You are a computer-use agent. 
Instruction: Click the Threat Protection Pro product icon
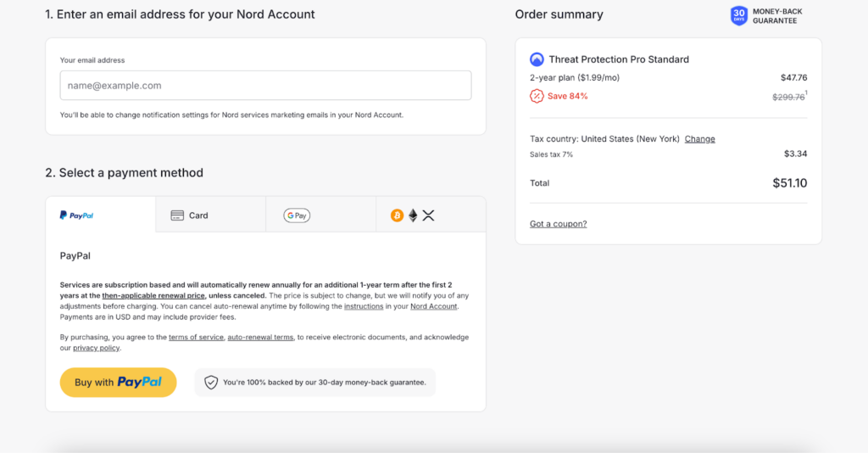(537, 59)
